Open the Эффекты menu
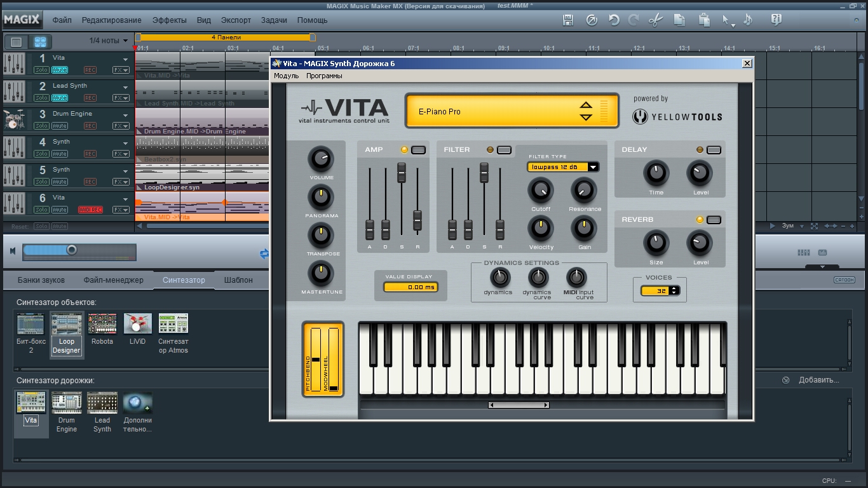The width and height of the screenshot is (868, 488). 170,20
